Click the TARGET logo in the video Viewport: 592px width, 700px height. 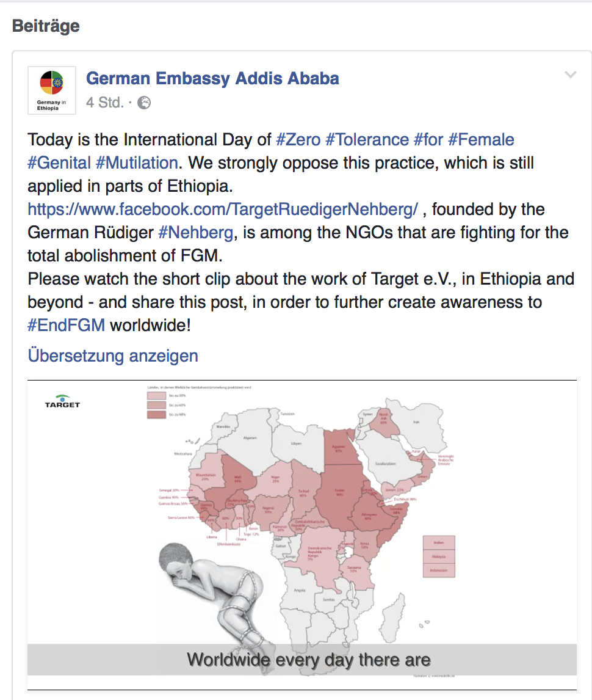[62, 401]
